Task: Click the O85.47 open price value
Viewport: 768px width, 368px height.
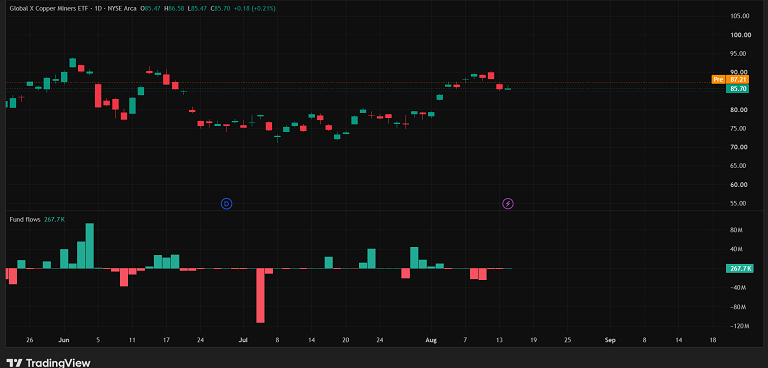Action: 151,8
